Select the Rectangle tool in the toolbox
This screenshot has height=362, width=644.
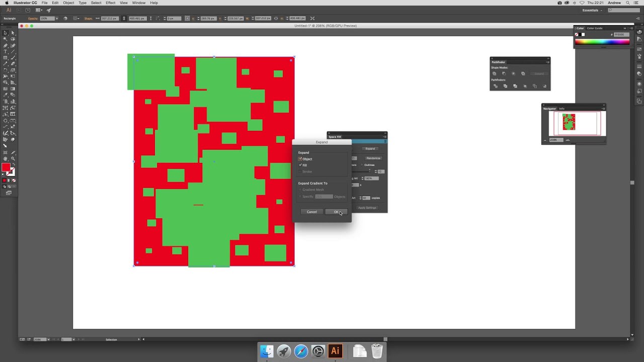pyautogui.click(x=6, y=58)
